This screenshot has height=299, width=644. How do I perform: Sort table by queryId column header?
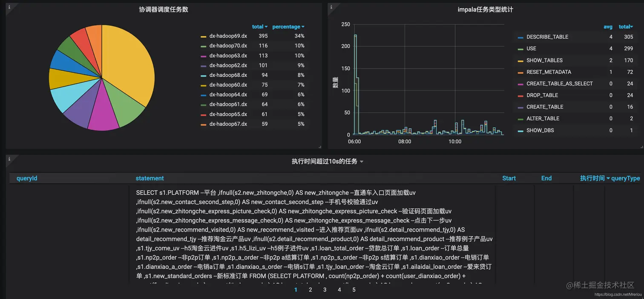coord(27,178)
